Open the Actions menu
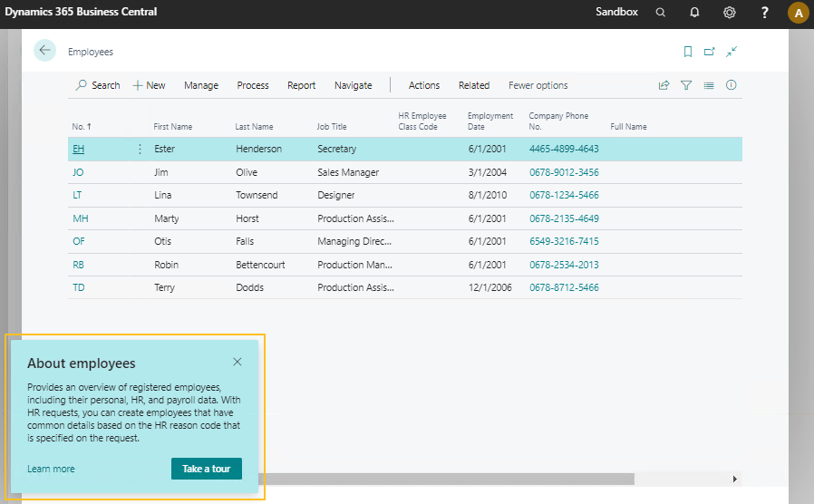The height and width of the screenshot is (504, 814). [424, 85]
